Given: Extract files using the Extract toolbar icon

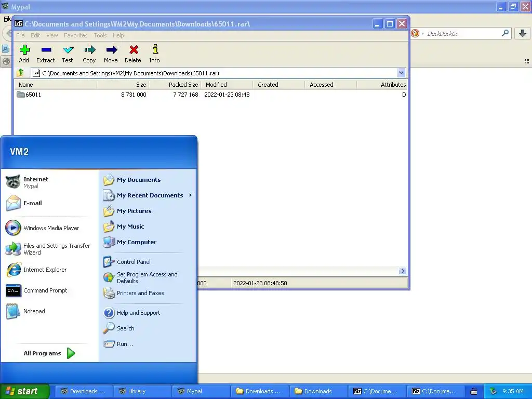Looking at the screenshot, I should click(x=46, y=54).
